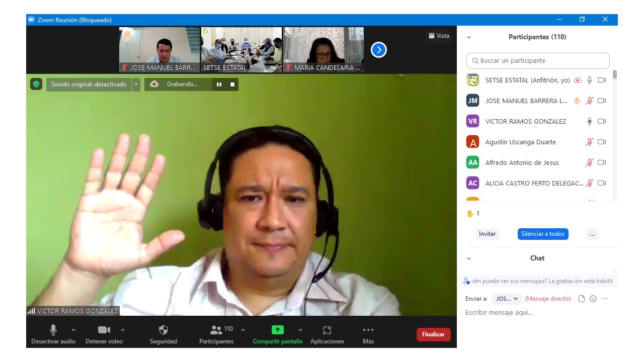Screen dimensions: 644x362
Task: Collapse the Participantes panel chevron
Action: [469, 37]
